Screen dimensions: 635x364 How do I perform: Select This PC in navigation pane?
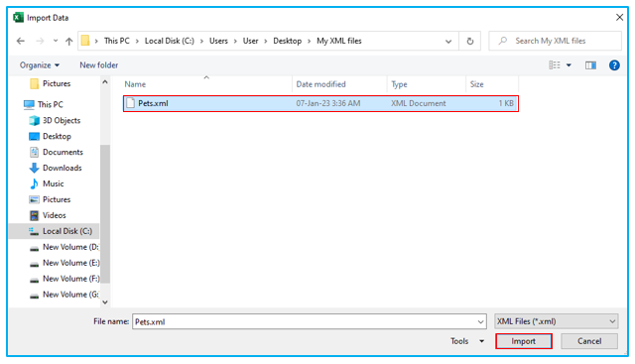pyautogui.click(x=43, y=104)
